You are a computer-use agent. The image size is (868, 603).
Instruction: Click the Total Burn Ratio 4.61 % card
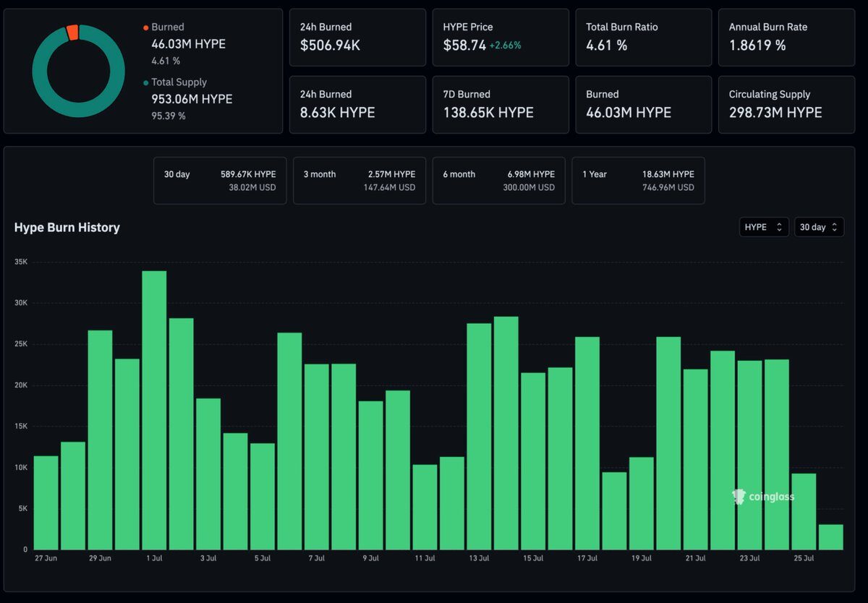(644, 38)
